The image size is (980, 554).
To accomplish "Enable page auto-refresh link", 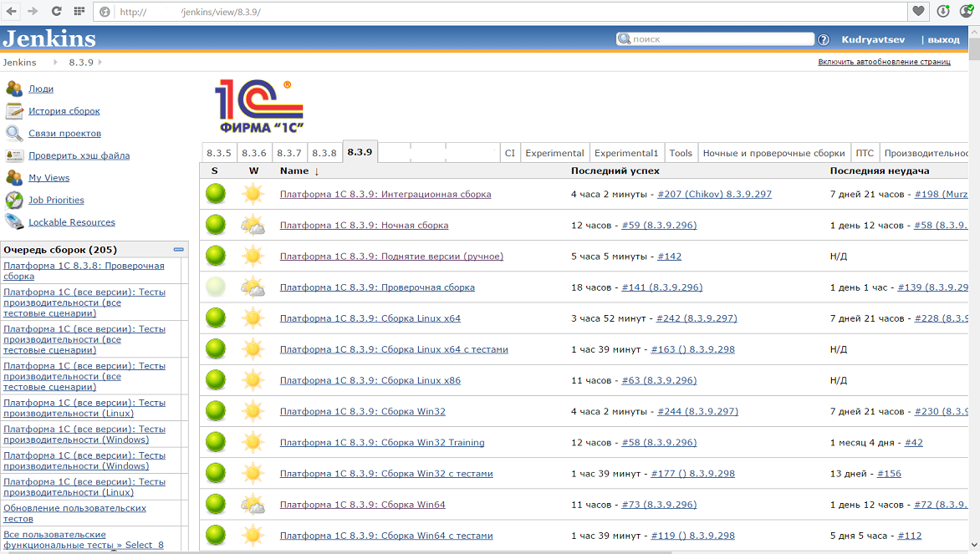I will tap(884, 62).
